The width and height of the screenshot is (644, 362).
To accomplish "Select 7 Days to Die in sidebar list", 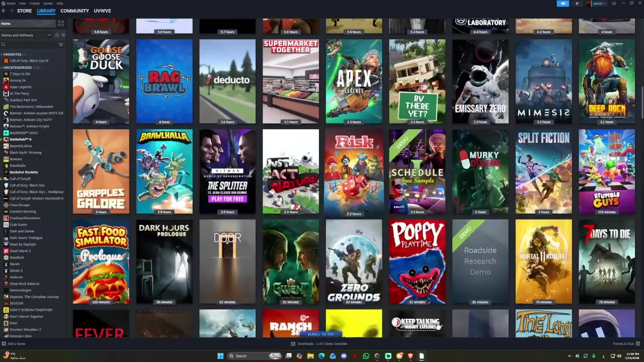I will click(20, 74).
